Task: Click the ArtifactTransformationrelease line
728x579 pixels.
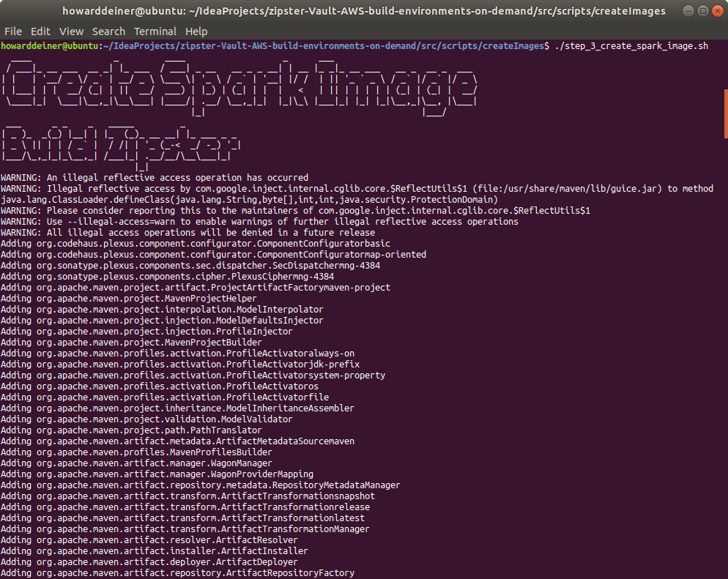Action: tap(185, 507)
